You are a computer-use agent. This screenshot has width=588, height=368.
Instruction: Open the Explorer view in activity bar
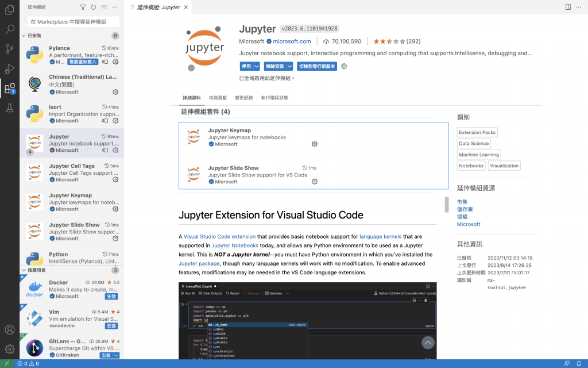(x=10, y=9)
